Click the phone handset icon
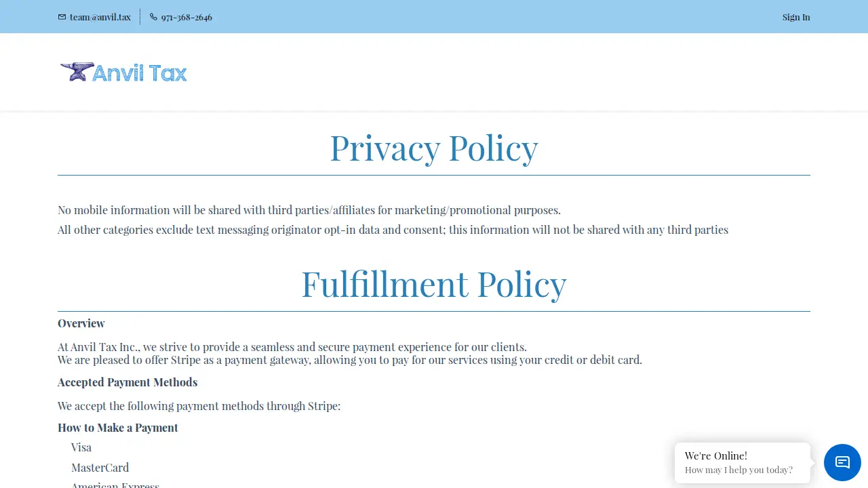Viewport: 868px width, 488px height. pos(153,17)
